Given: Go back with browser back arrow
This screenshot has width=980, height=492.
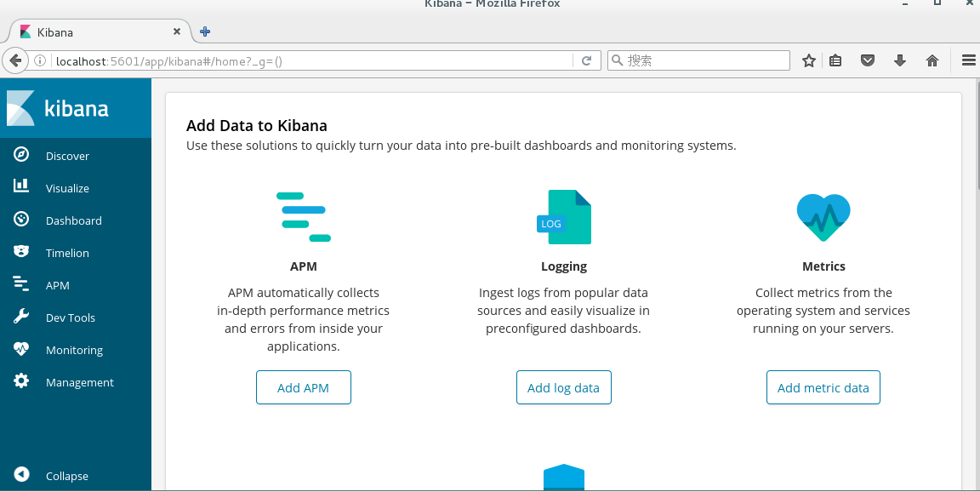Looking at the screenshot, I should (x=15, y=60).
